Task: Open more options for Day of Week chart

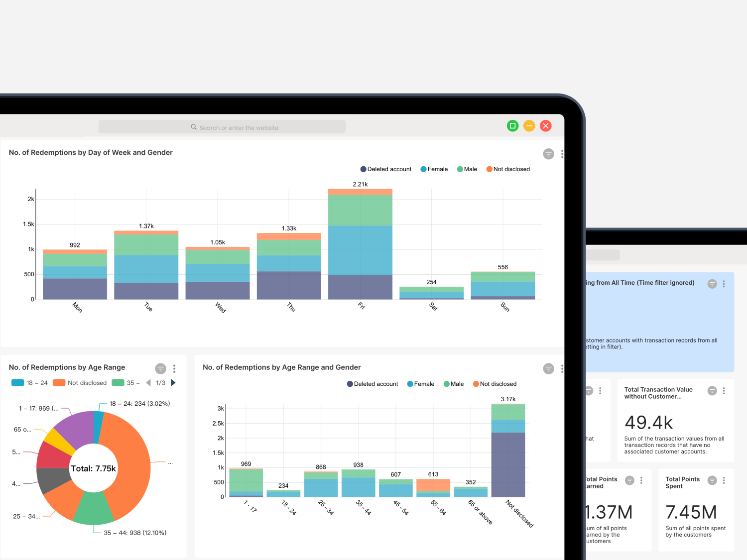Action: pyautogui.click(x=562, y=154)
